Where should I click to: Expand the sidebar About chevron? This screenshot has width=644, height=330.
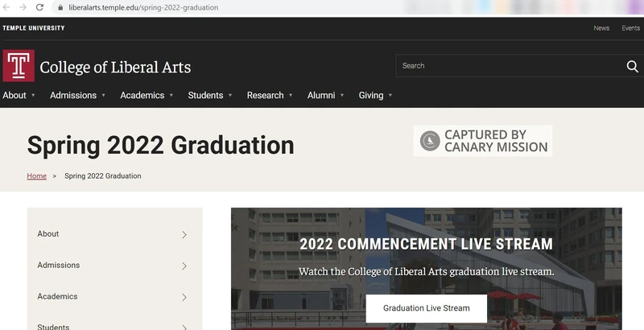tap(184, 234)
